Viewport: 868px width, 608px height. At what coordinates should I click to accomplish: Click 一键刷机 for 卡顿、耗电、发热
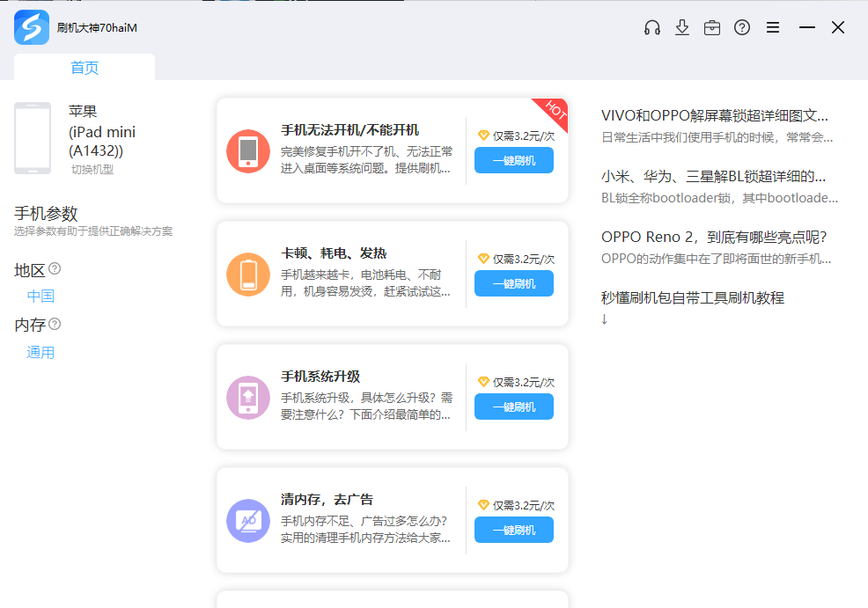tap(514, 284)
